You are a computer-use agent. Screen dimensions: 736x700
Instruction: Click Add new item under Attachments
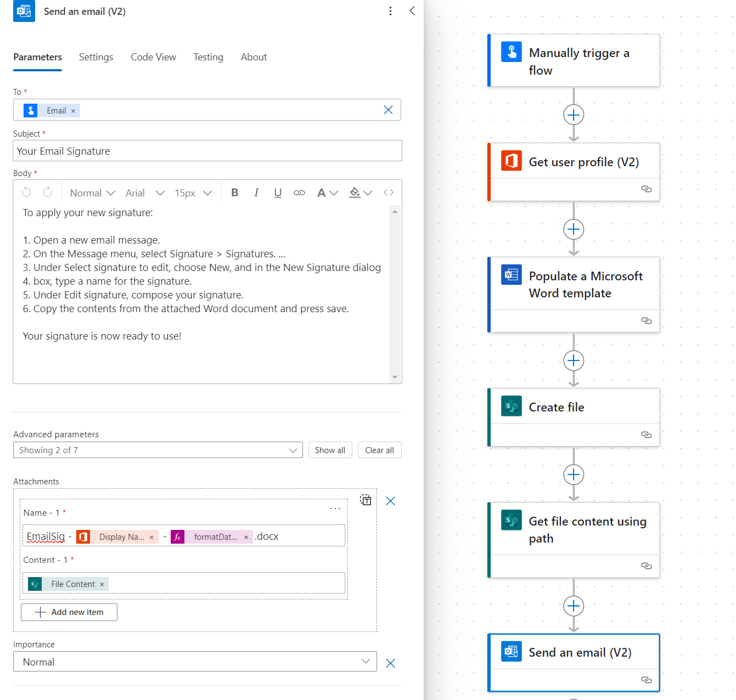point(69,612)
